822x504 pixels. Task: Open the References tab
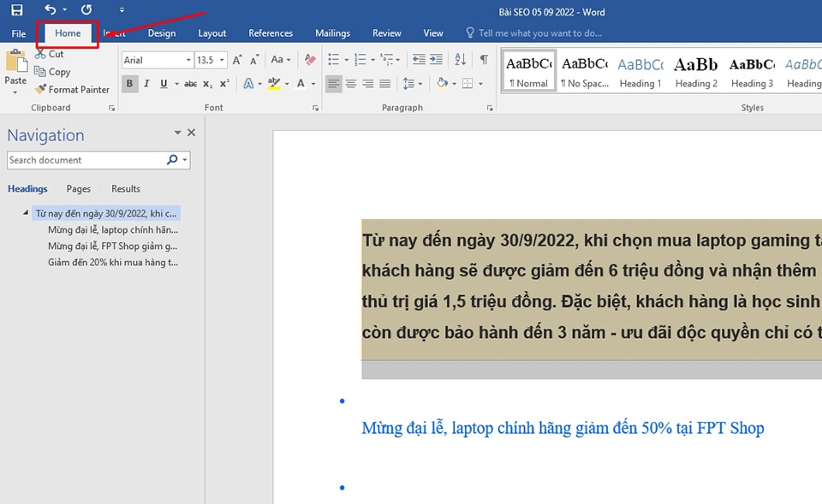point(271,33)
